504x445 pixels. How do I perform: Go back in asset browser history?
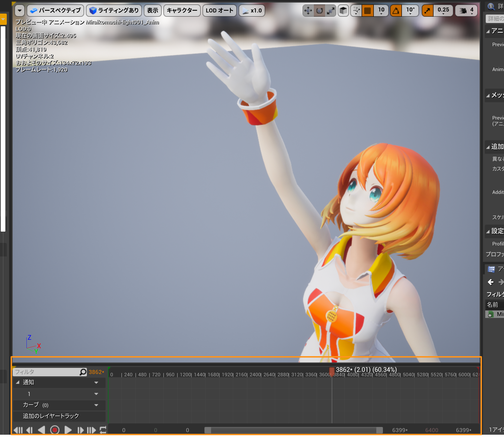click(x=491, y=282)
